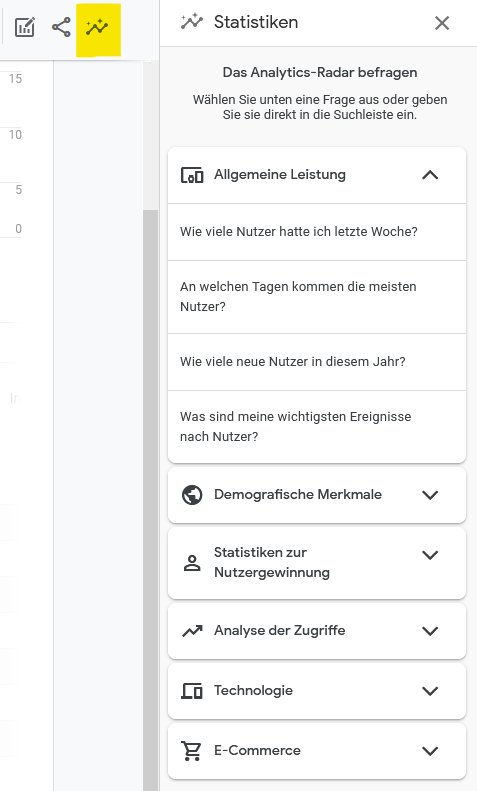Expand the Demografische Merkmale section

tap(430, 495)
